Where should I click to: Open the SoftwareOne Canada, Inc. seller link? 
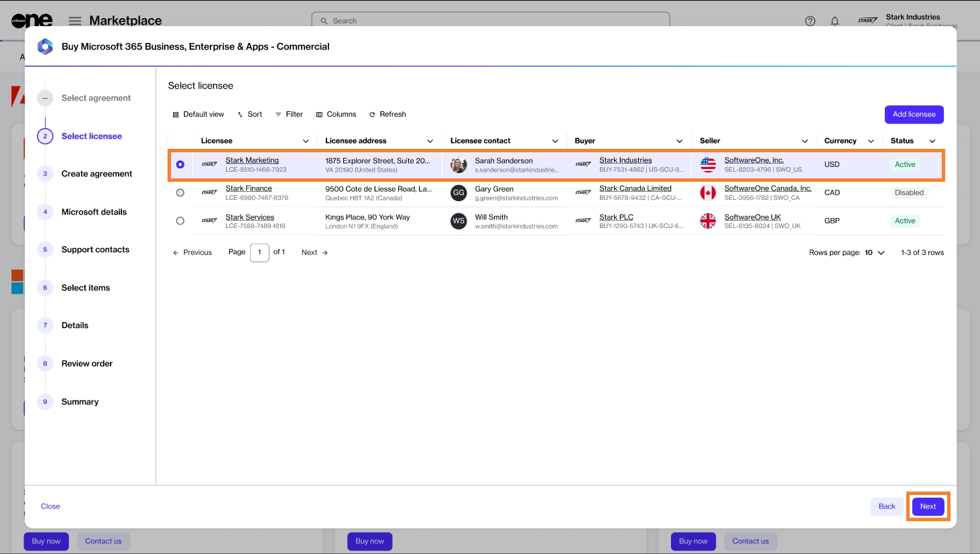click(x=768, y=188)
